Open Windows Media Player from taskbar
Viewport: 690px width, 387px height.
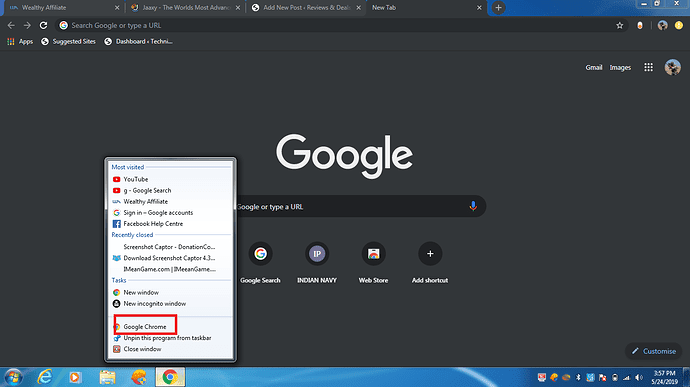[75, 377]
